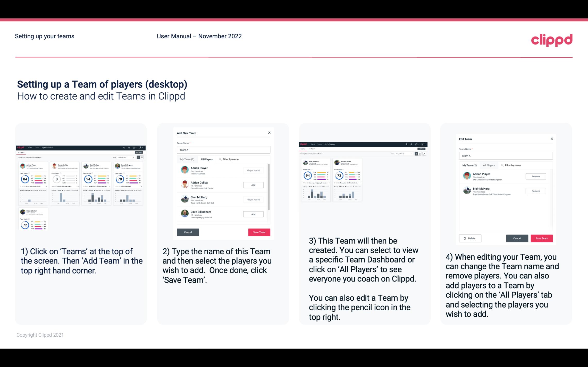588x367 pixels.
Task: Click Adrian Player's profile avatar icon
Action: tap(184, 170)
